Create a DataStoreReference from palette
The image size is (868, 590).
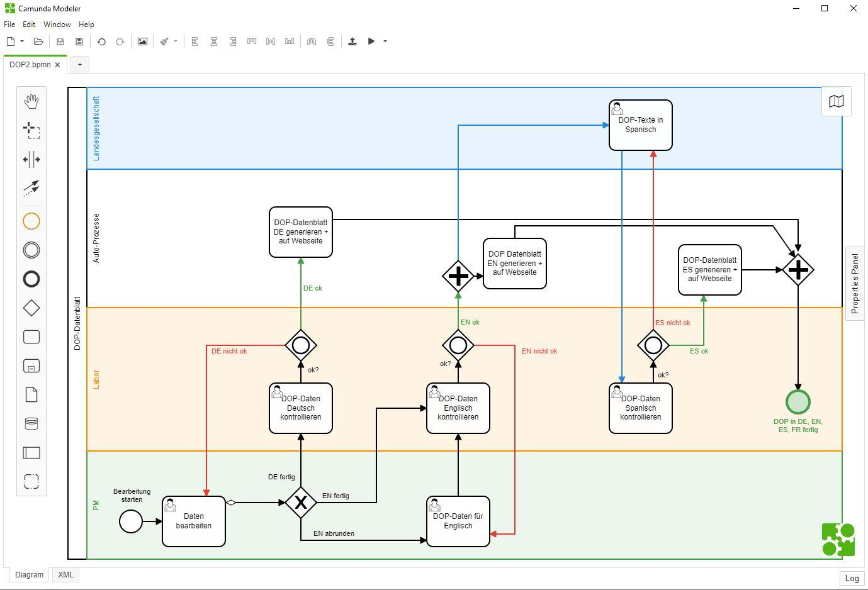31,424
